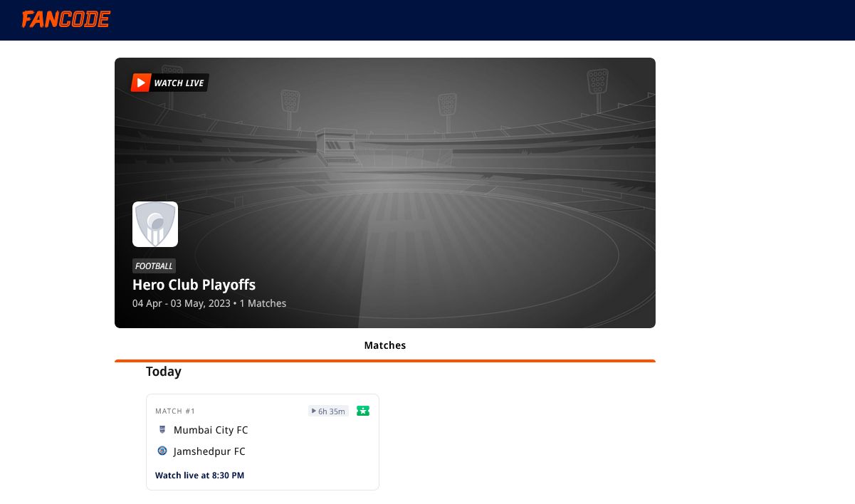Screen dimensions: 855x504
Task: Click the FanCode logo in header
Action: [x=65, y=19]
